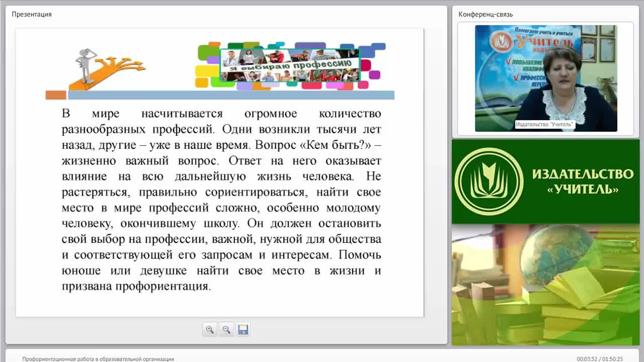Click the publisher's round logo emblem
This screenshot has height=362, width=644.
489,182
